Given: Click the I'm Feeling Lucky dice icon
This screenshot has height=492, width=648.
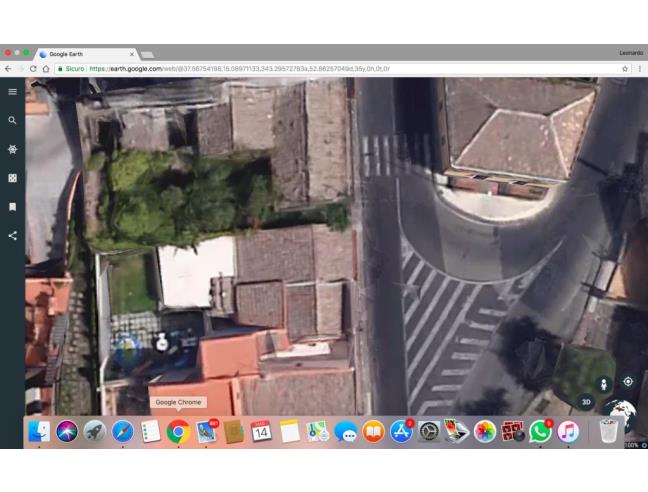Looking at the screenshot, I should point(12,178).
